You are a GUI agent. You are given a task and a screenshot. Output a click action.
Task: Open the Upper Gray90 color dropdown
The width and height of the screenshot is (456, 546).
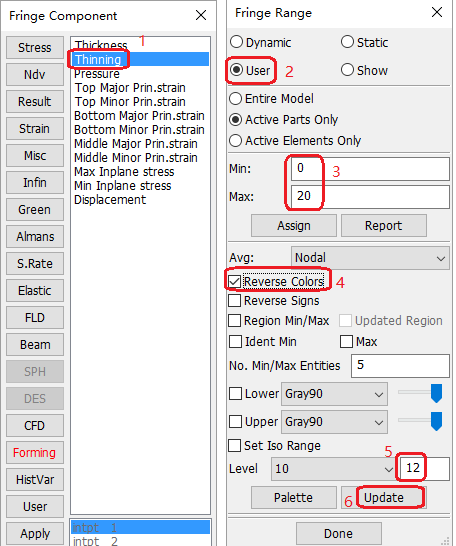[334, 422]
